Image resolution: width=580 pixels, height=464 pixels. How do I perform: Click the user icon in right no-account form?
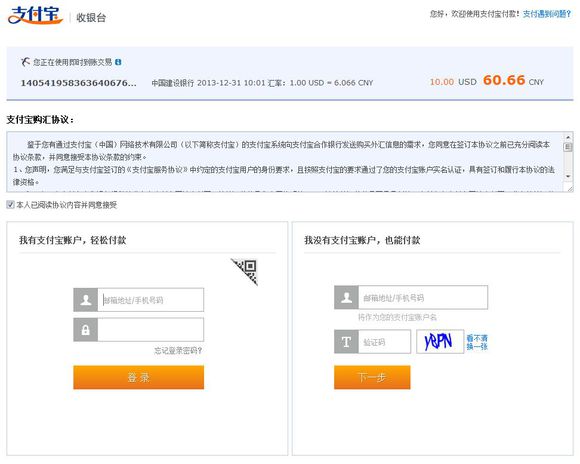point(346,297)
